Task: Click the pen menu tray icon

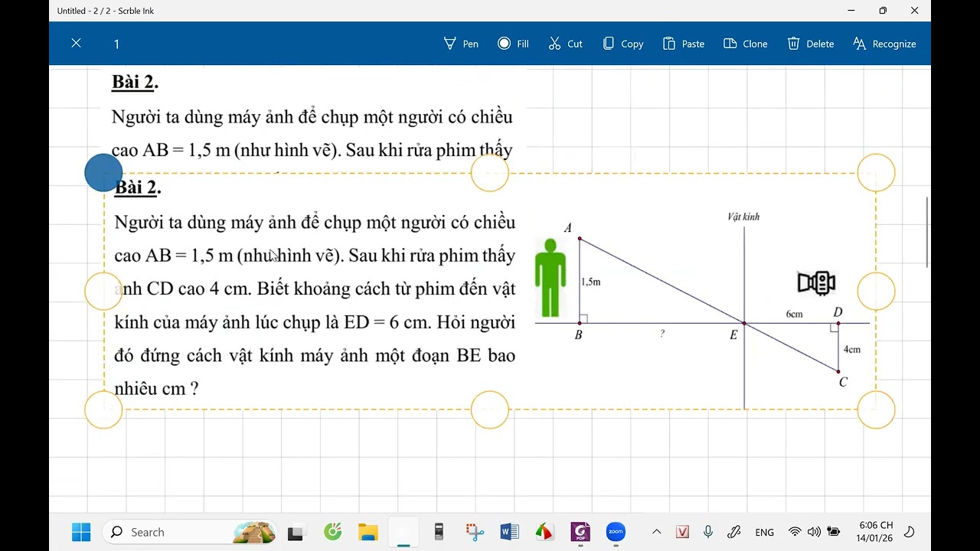Action: (x=733, y=532)
